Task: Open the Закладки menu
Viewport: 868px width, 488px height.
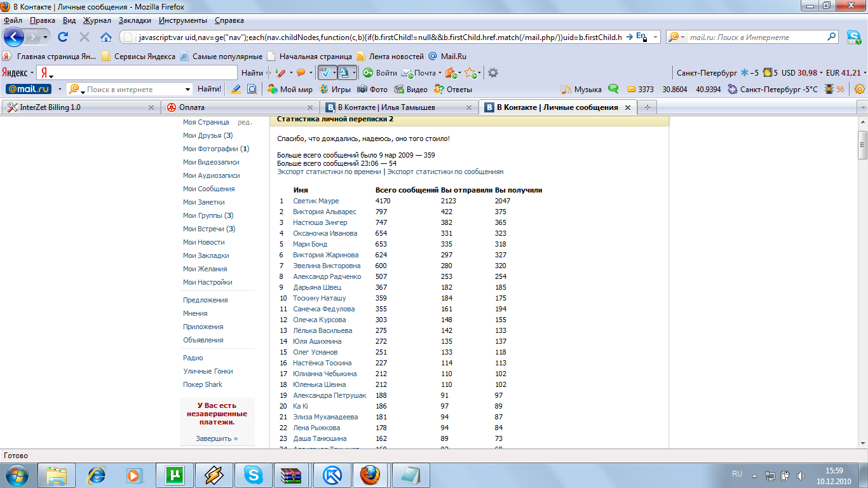Action: pos(135,20)
